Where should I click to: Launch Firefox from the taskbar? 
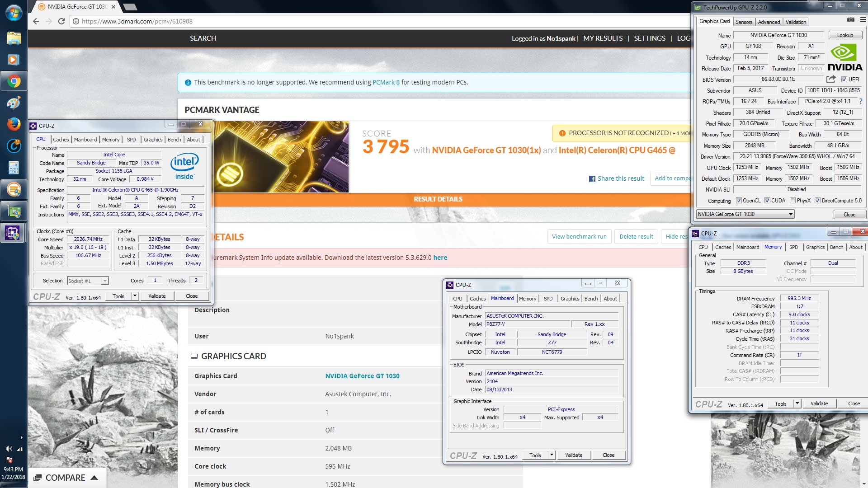14,124
